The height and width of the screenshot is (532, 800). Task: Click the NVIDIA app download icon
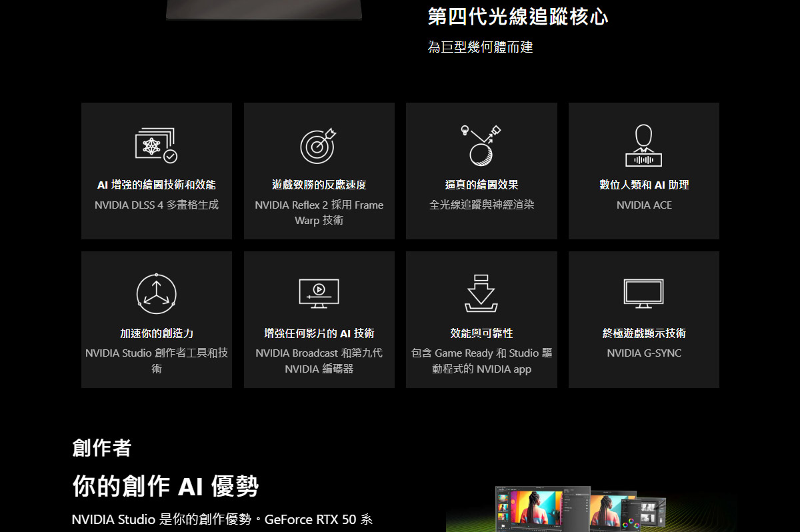click(481, 293)
